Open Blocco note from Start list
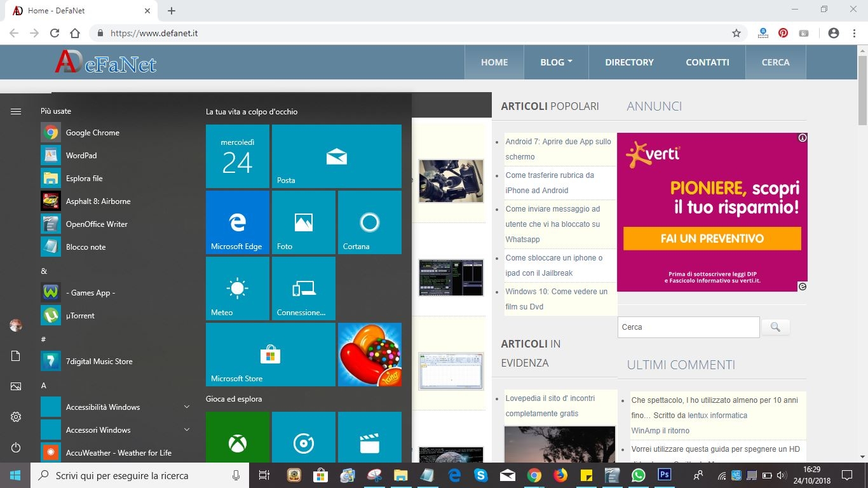 114,247
